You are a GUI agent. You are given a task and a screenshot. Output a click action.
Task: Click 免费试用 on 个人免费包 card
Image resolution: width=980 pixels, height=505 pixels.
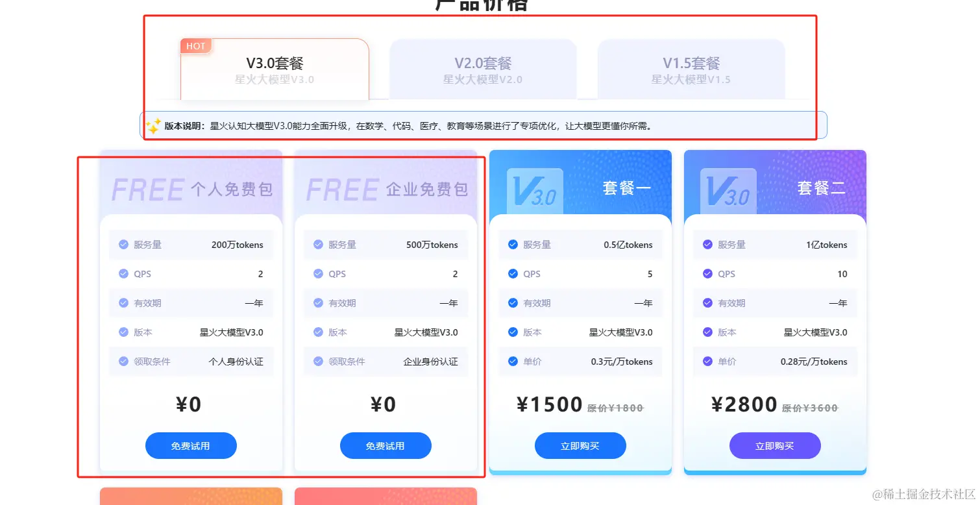point(191,446)
